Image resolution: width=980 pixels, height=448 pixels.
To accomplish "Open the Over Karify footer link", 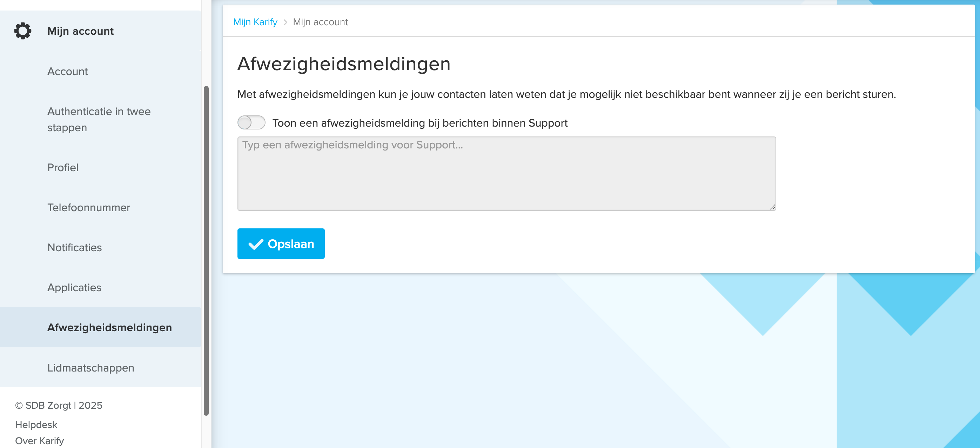I will tap(40, 441).
